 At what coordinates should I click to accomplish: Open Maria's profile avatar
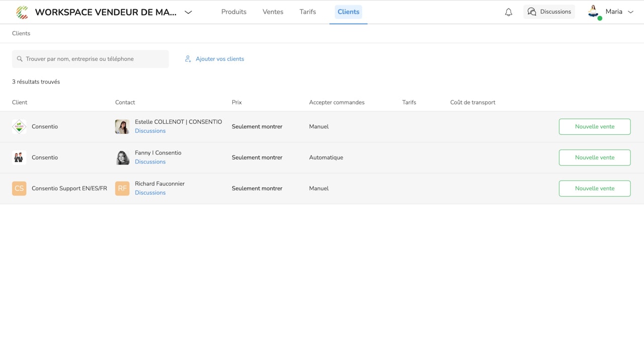click(x=594, y=12)
